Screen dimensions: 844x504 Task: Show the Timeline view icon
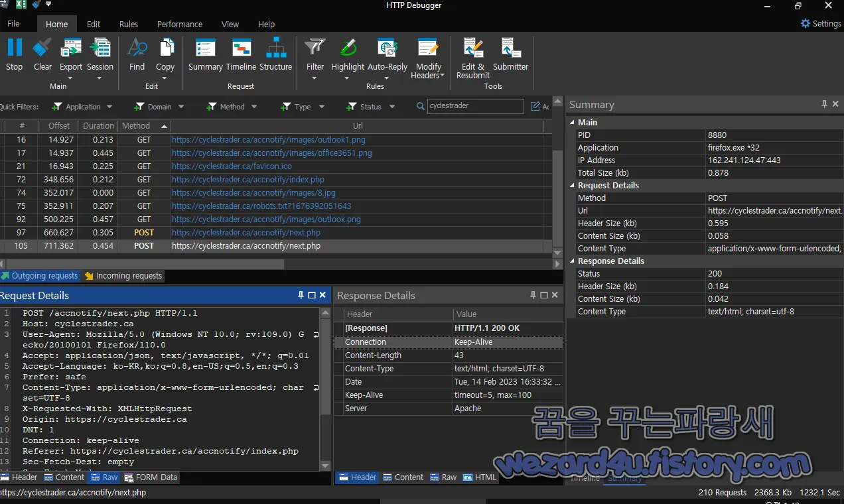click(241, 48)
